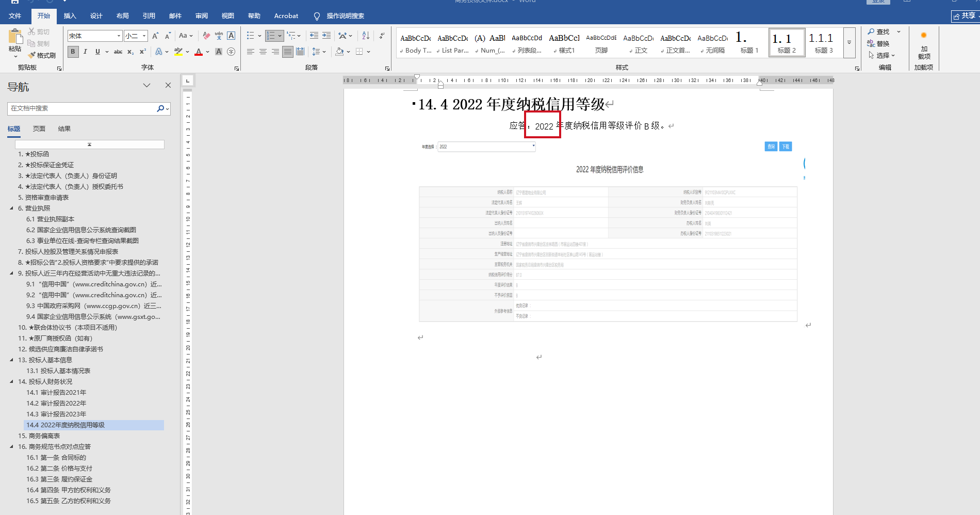Center the paragraph text
This screenshot has width=980, height=515.
point(263,52)
